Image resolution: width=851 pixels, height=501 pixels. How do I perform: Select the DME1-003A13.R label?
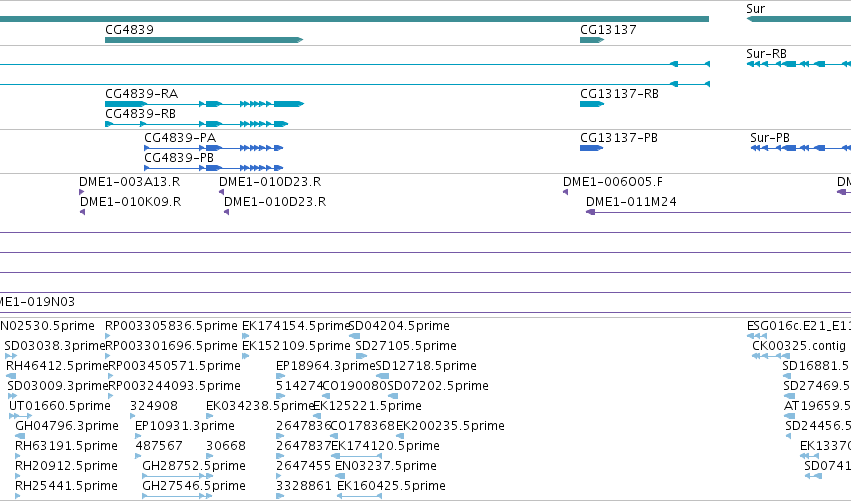[x=130, y=182]
